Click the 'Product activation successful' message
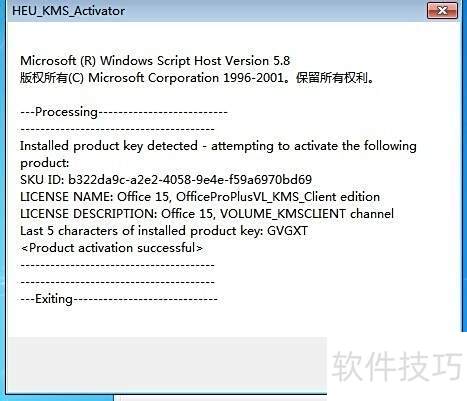The image size is (467, 401). [111, 248]
